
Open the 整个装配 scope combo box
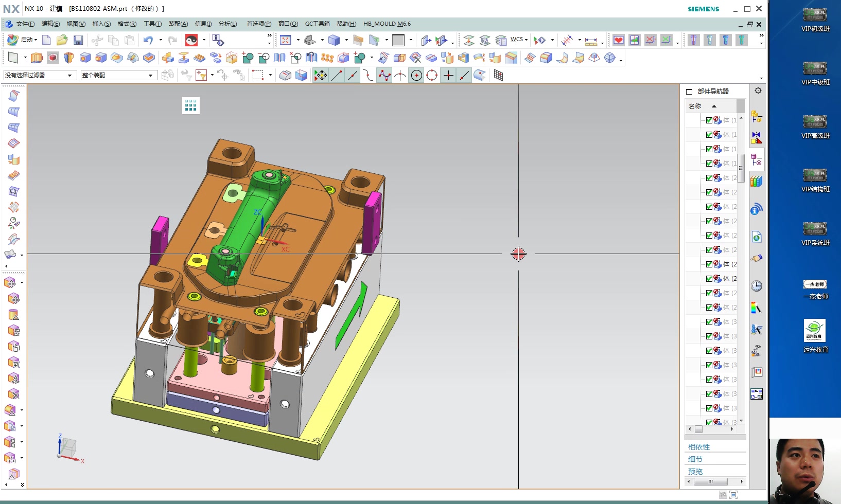pyautogui.click(x=118, y=75)
